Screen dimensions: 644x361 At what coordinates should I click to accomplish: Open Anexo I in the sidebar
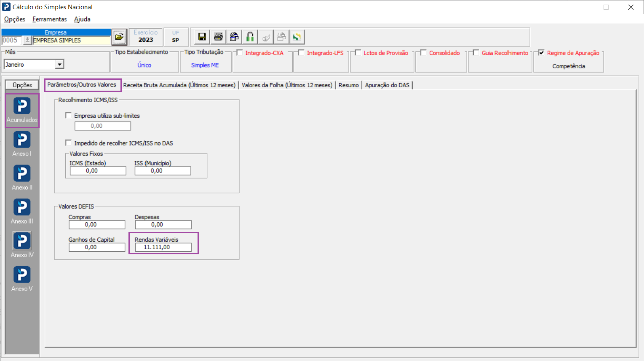[x=22, y=144]
